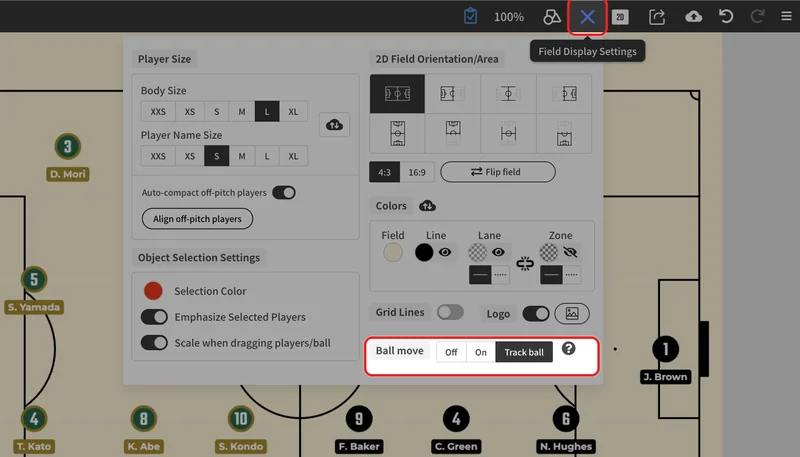Enable the Grid Lines switch
The image size is (800, 457).
pyautogui.click(x=450, y=312)
